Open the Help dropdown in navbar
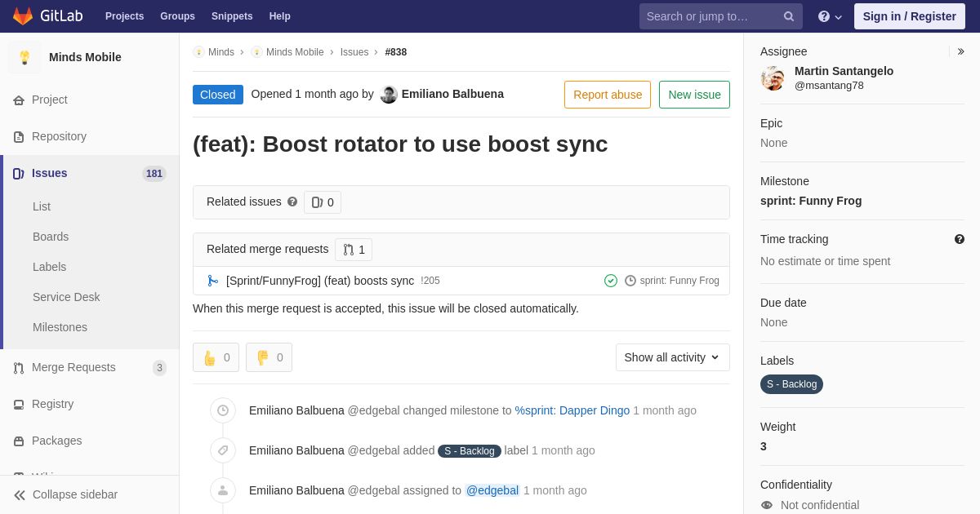This screenshot has width=980, height=514. coord(829,16)
